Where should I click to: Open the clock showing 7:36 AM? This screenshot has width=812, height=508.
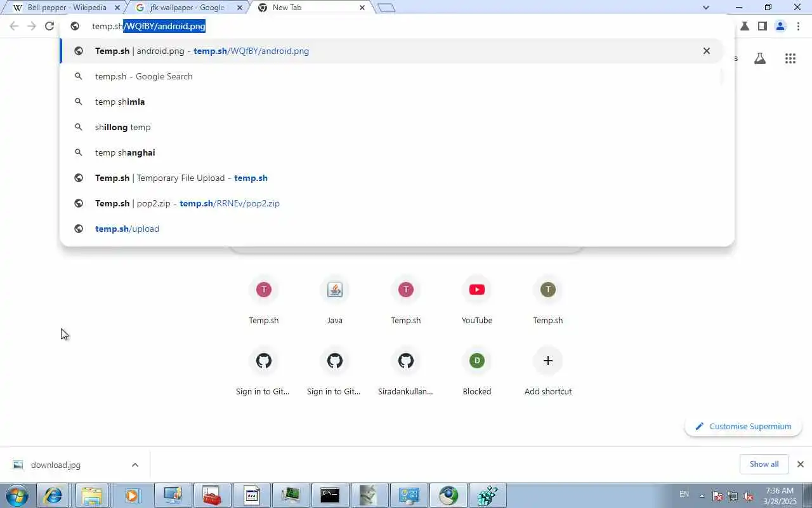point(780,496)
